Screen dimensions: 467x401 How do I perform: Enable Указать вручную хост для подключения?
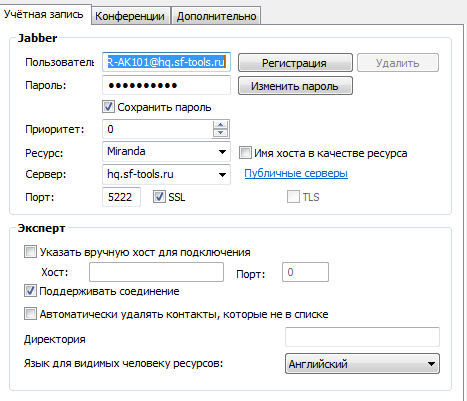(30, 252)
